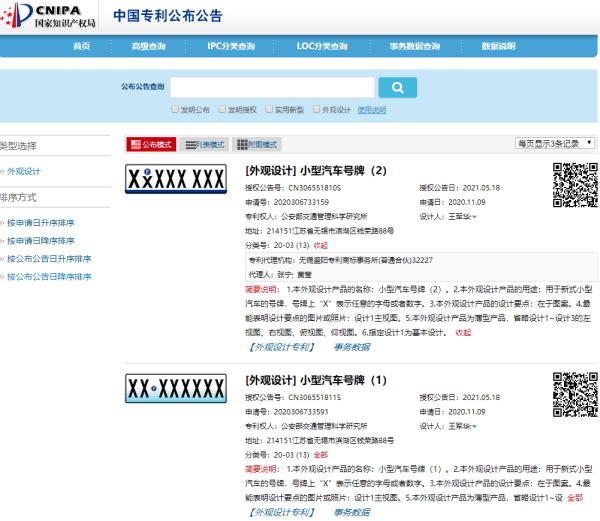Open license plate thumbnail XX·XXXXXX
The height and width of the screenshot is (521, 600).
[x=176, y=389]
